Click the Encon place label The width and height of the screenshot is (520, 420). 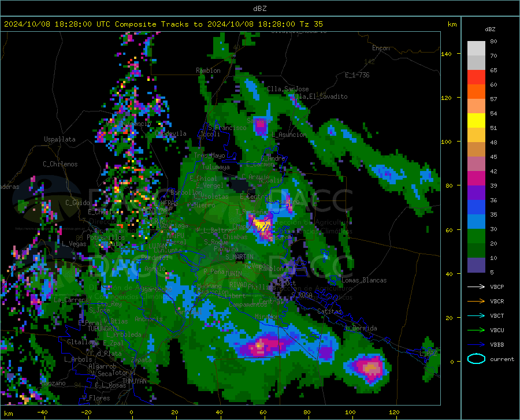[381, 48]
